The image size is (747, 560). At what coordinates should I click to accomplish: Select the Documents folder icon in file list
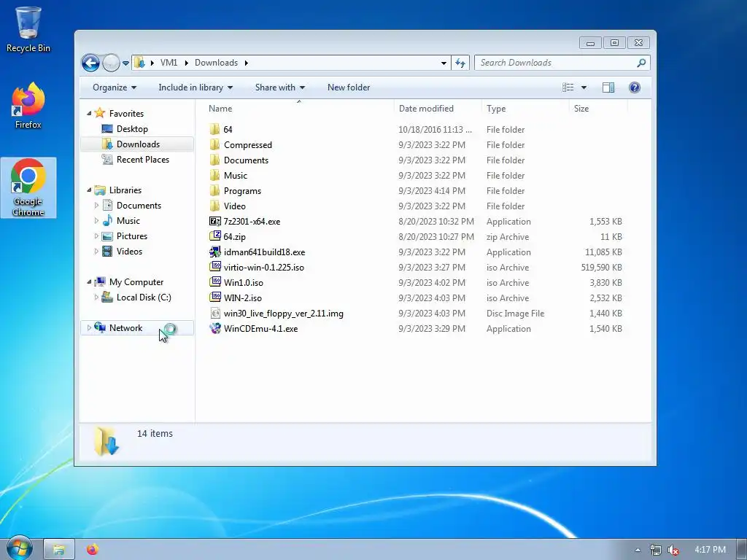point(215,160)
